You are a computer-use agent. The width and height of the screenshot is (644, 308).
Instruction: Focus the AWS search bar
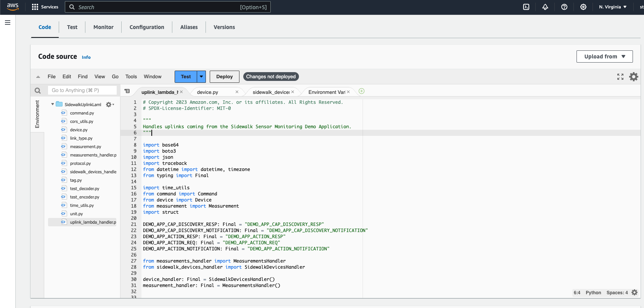168,7
